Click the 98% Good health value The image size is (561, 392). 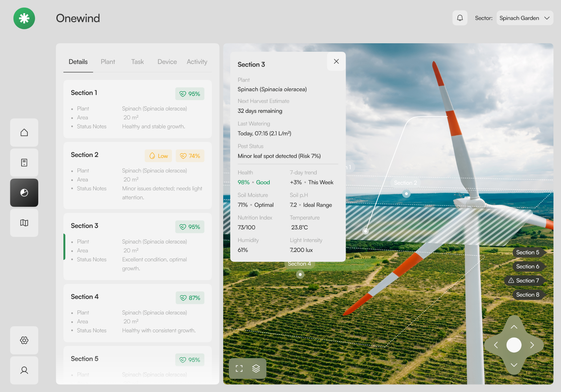click(x=254, y=182)
